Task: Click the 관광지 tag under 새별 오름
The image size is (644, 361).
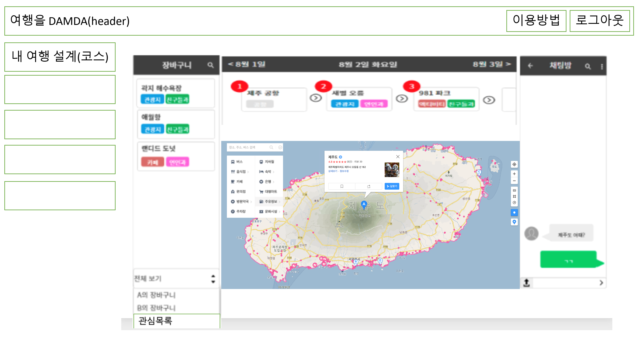Action: [345, 104]
